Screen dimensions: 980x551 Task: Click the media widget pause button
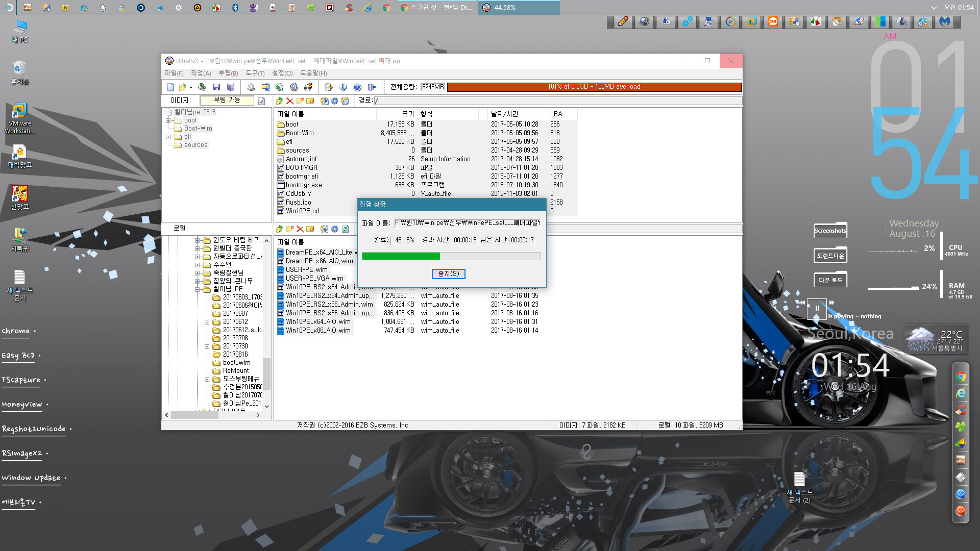pos(817,308)
